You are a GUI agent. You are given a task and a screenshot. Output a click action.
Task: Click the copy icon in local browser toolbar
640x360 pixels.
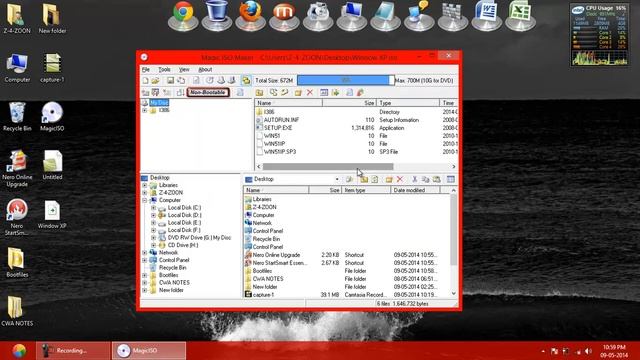click(x=425, y=179)
